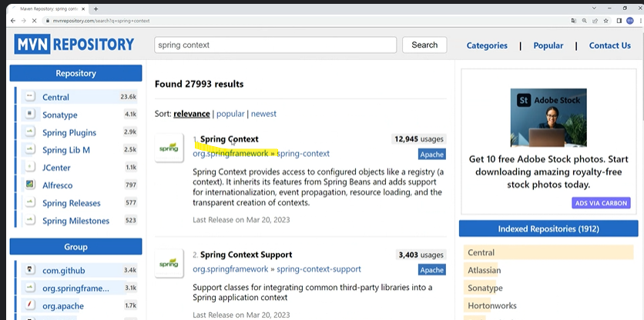Viewport: 644px width, 320px height.
Task: Open the Chrome three-dot menu
Action: (640, 21)
